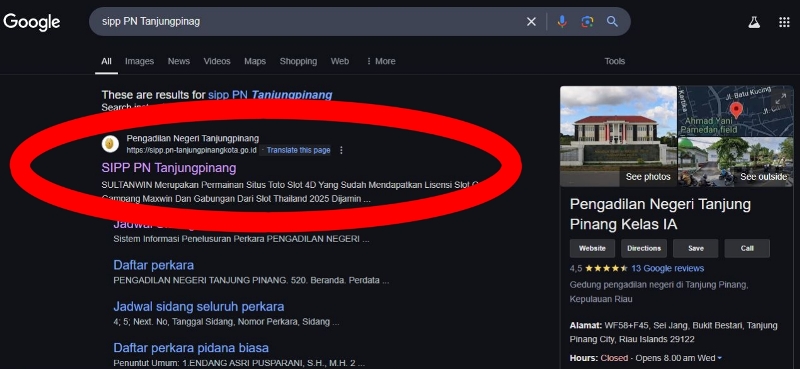800x369 pixels.
Task: Click corrected query sipp PN Tanjungpinang
Action: click(270, 94)
